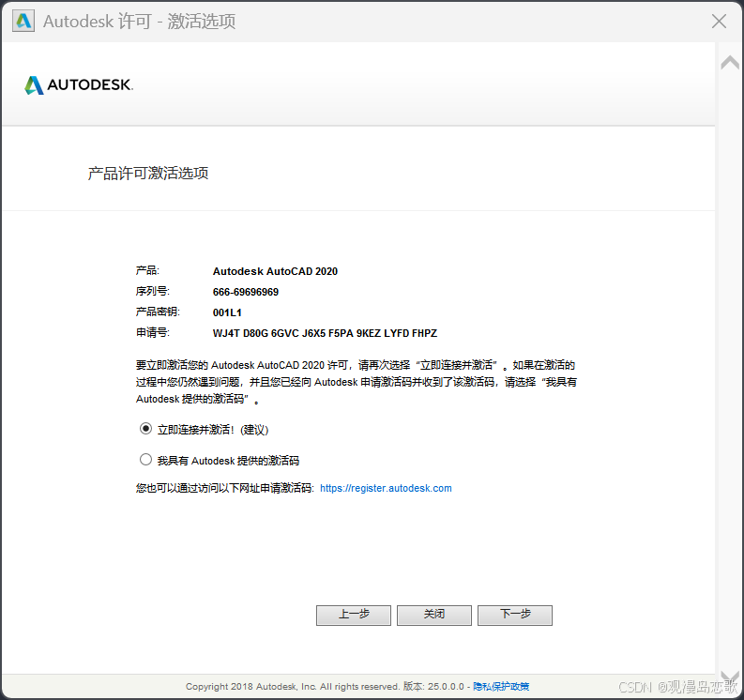Open the register.autodesk.com link
The image size is (744, 700).
click(386, 488)
